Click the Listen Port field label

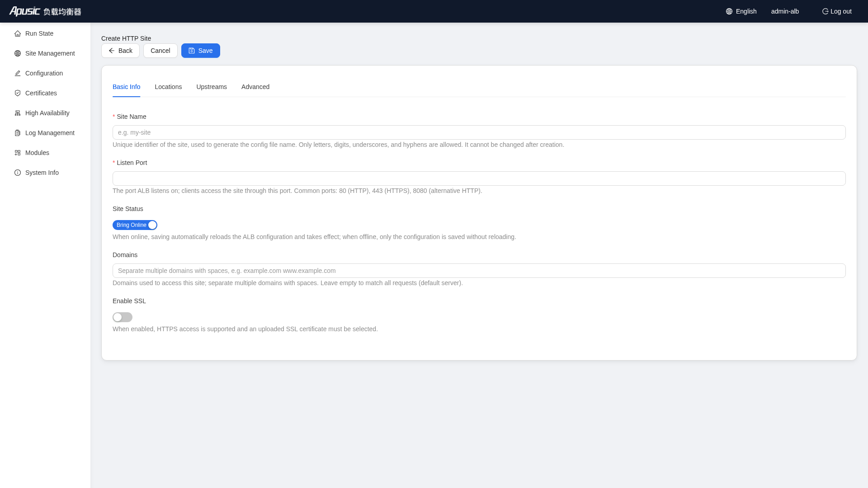132,163
